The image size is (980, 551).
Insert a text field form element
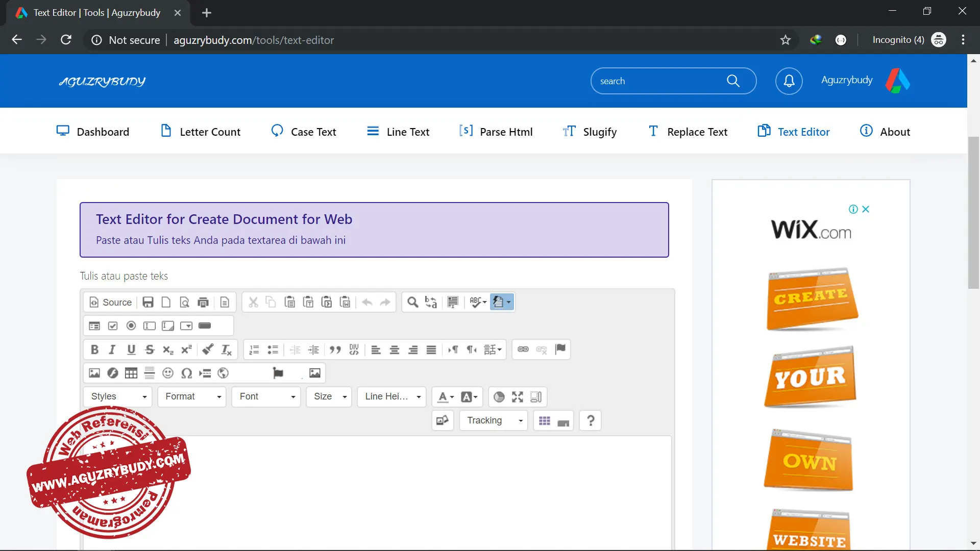point(150,326)
